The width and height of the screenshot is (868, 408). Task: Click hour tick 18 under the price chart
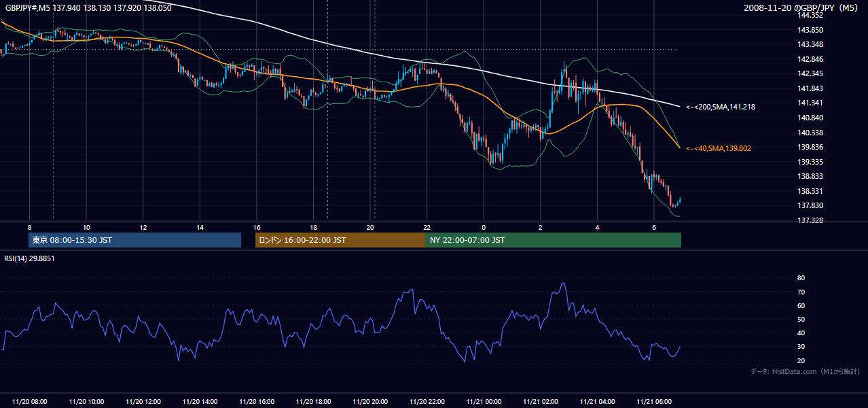tap(313, 227)
